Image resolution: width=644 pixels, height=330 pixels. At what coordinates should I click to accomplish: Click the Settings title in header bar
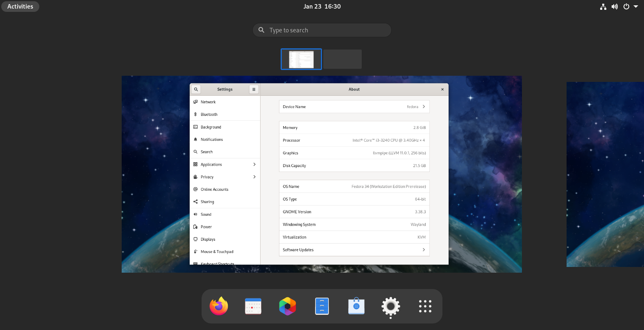[225, 89]
